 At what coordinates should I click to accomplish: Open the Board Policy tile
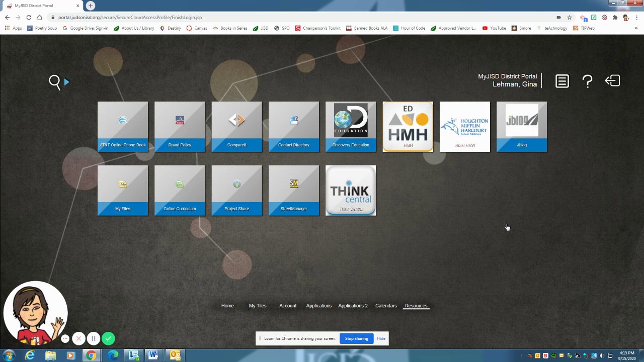tap(180, 127)
